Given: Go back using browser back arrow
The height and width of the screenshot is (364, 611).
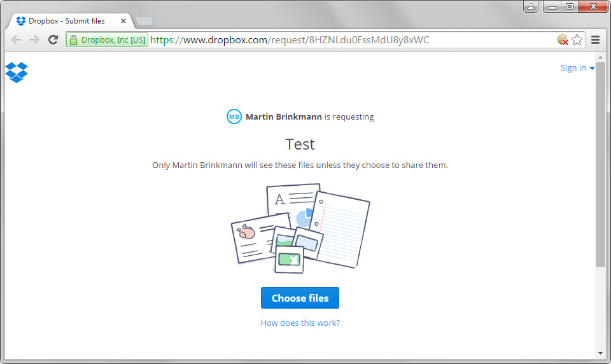Looking at the screenshot, I should [x=17, y=39].
